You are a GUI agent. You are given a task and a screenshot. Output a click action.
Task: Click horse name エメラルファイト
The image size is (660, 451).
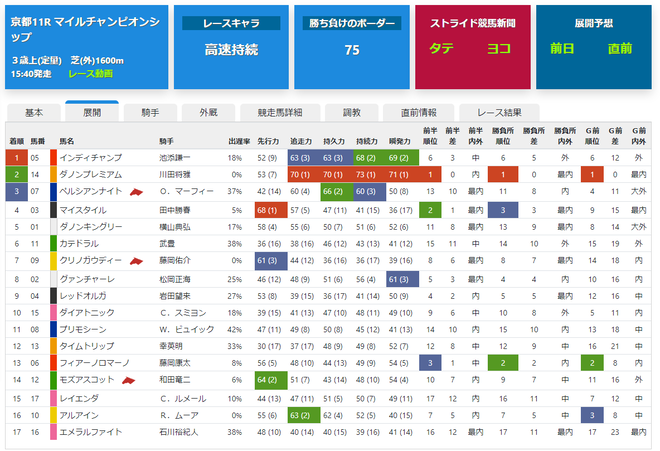90,432
